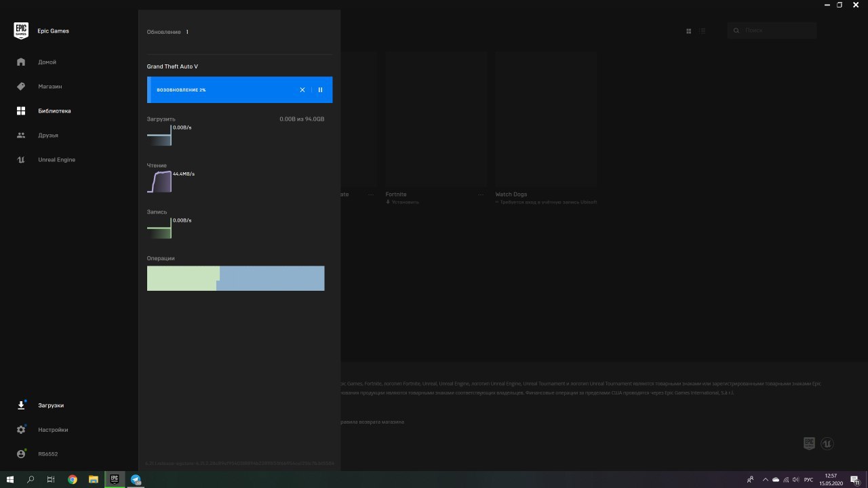The height and width of the screenshot is (488, 868).
Task: Open the Windows notification center
Action: pos(856,479)
